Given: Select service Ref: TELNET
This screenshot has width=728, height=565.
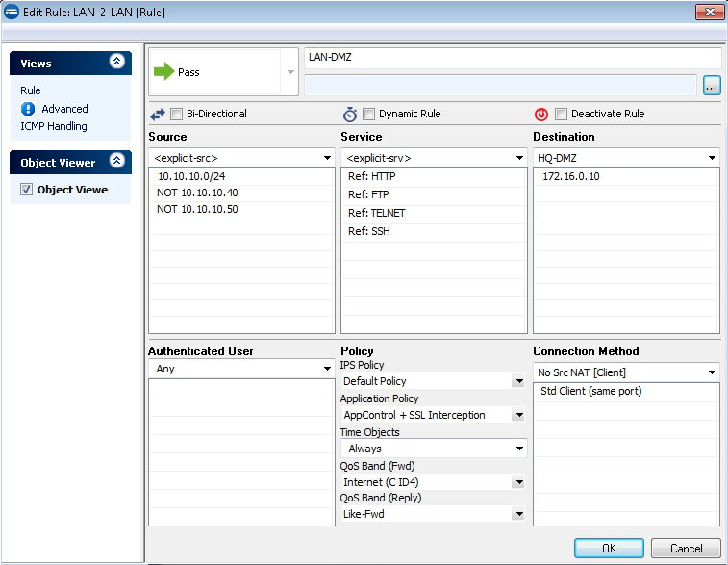Looking at the screenshot, I should coord(434,214).
